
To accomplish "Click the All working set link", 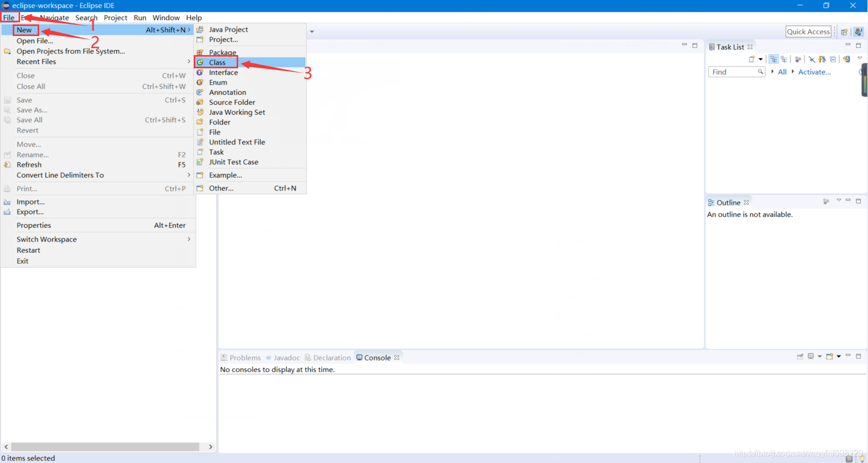I will [782, 72].
